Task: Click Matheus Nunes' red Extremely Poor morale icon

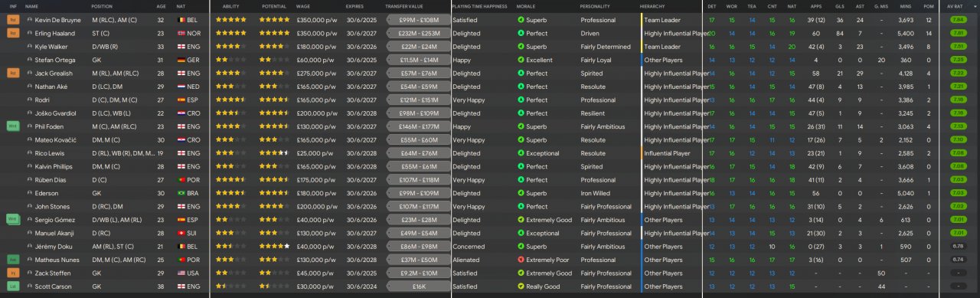Action: click(521, 260)
